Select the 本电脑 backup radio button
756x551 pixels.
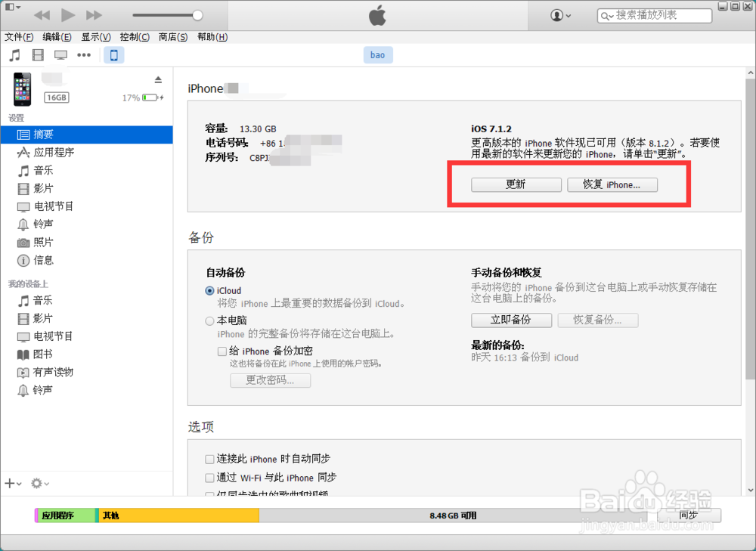[209, 320]
